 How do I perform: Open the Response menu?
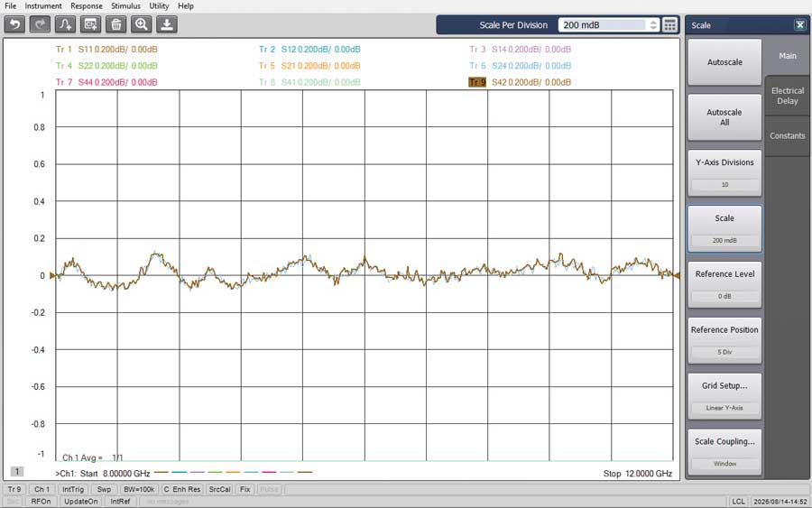(x=87, y=5)
